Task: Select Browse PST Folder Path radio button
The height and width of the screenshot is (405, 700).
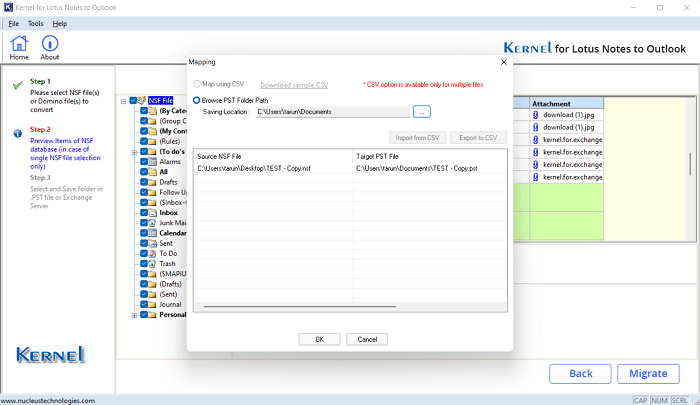Action: (x=196, y=100)
